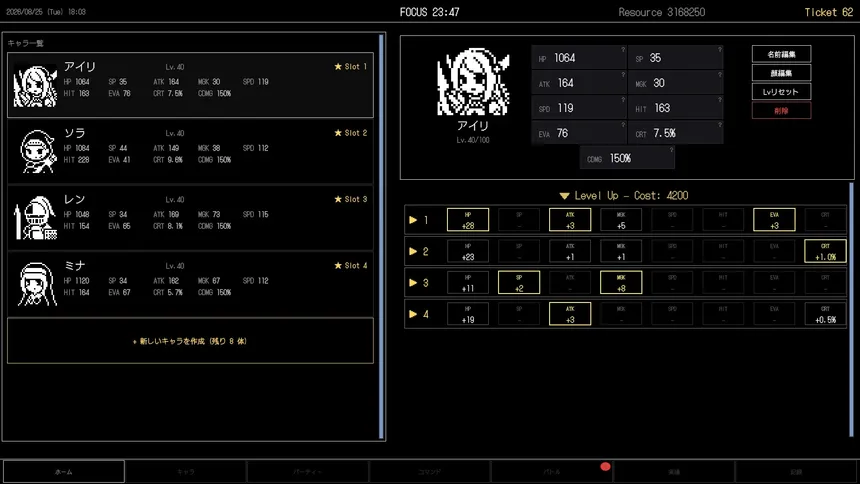
Task: Choose level-up option 4 arrow
Action: click(x=413, y=314)
